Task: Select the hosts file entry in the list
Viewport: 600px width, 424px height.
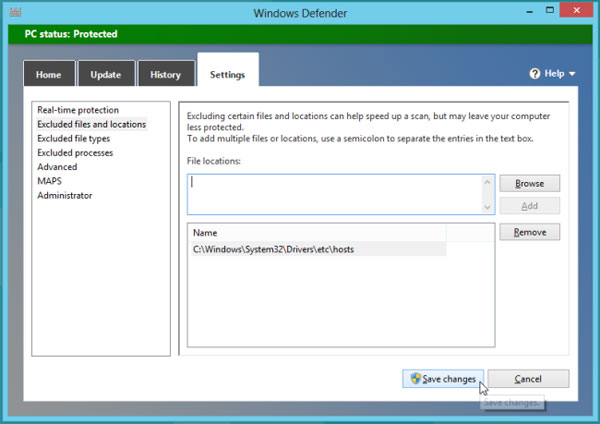Action: click(x=273, y=249)
